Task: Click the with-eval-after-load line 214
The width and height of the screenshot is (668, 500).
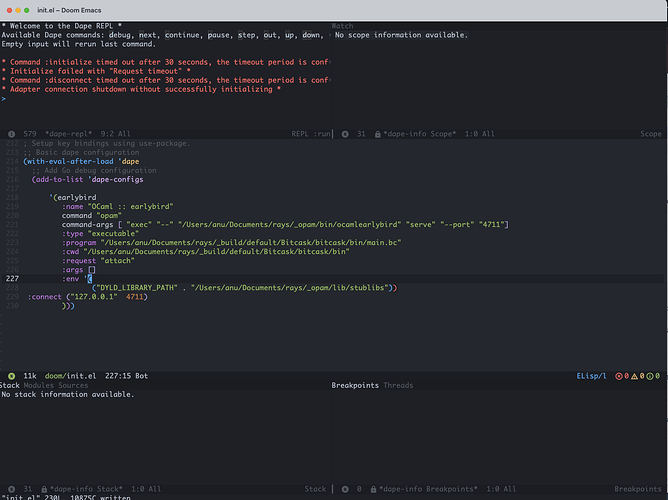Action: click(x=81, y=161)
